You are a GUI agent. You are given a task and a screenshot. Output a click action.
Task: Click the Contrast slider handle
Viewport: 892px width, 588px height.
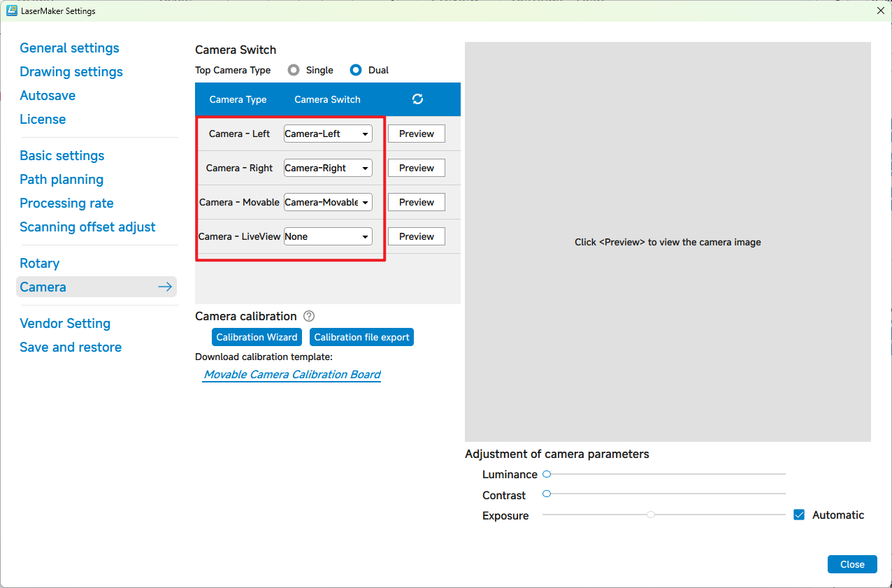(x=547, y=494)
